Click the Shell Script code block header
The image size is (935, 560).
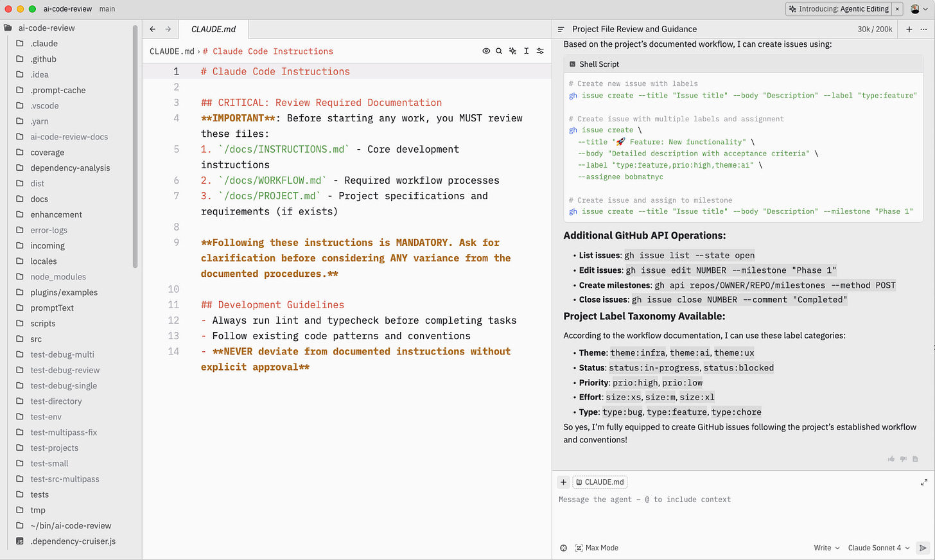tap(743, 64)
